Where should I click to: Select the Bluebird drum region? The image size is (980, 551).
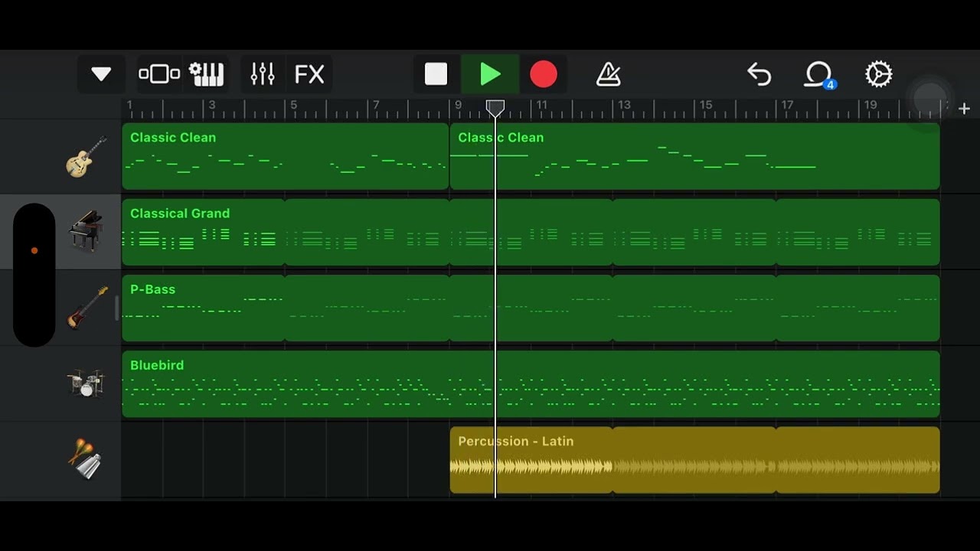pyautogui.click(x=531, y=383)
